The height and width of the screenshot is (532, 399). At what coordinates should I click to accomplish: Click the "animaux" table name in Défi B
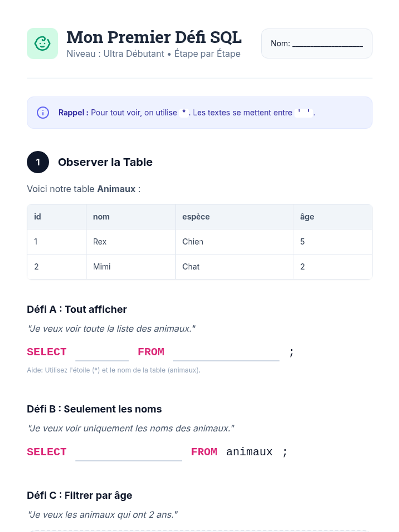pyautogui.click(x=249, y=452)
